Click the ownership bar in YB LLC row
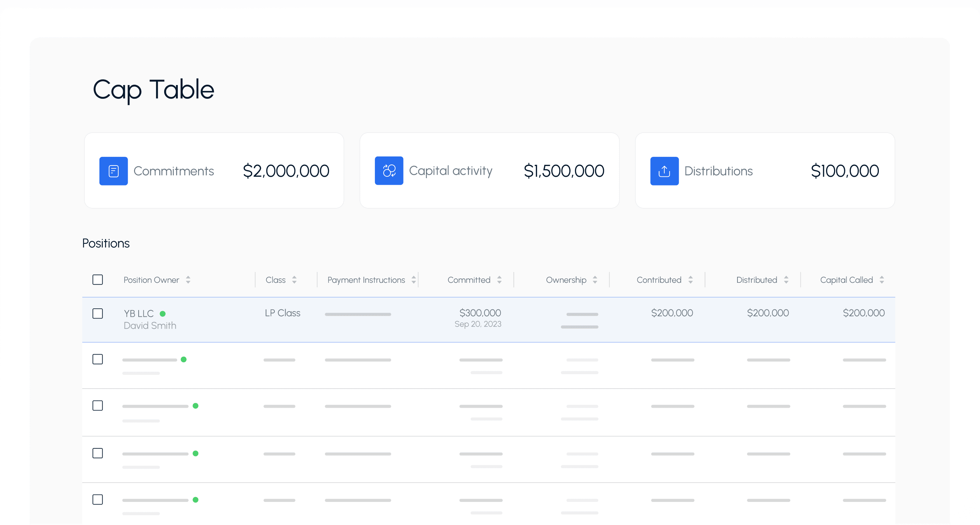Viewport: 980px width, 525px height. [582, 314]
